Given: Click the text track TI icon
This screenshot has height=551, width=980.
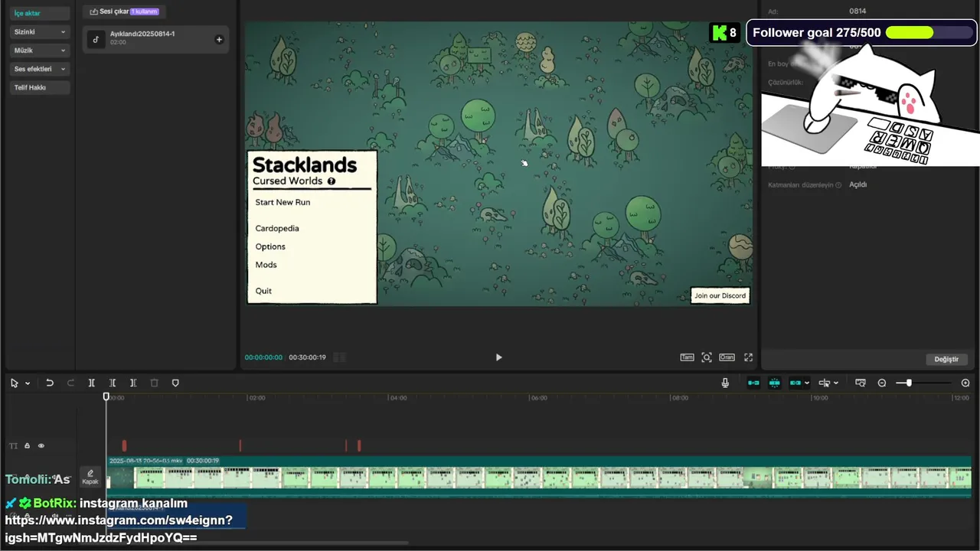Looking at the screenshot, I should coord(13,445).
